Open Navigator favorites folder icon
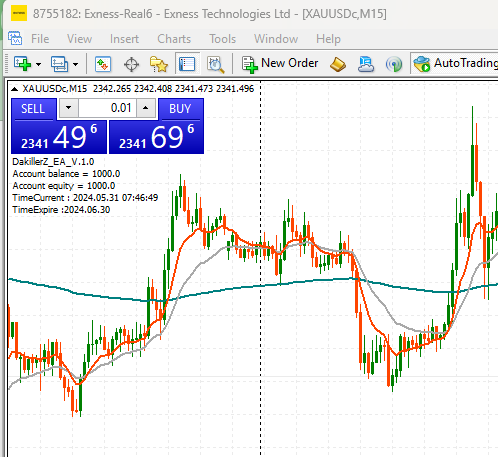 coord(159,64)
